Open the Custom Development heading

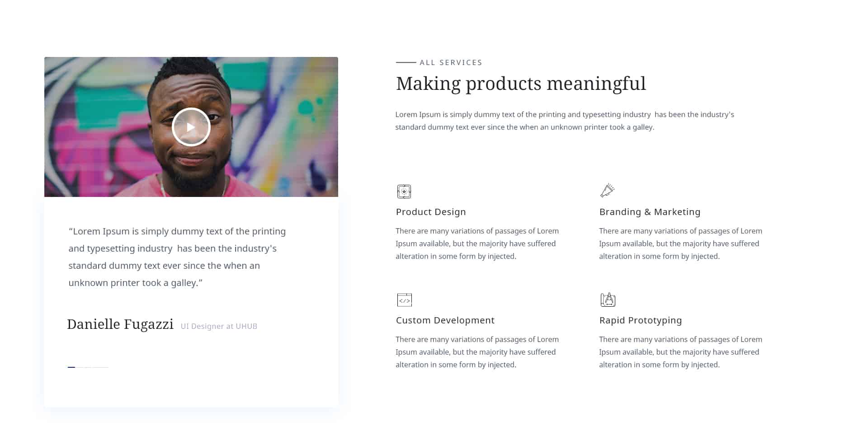(x=445, y=320)
